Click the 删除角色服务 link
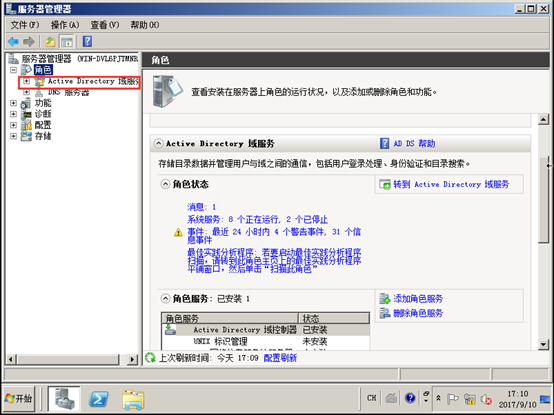Viewport: 554px width, 415px height. tap(418, 313)
